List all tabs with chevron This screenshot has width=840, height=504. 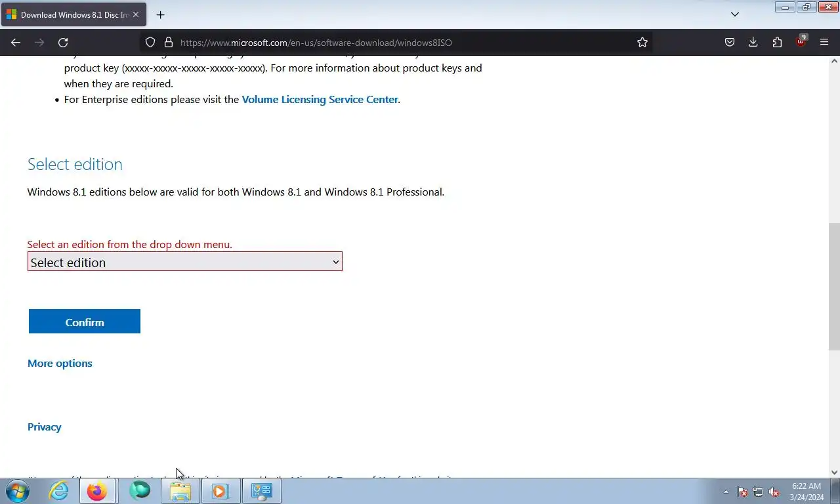(735, 14)
